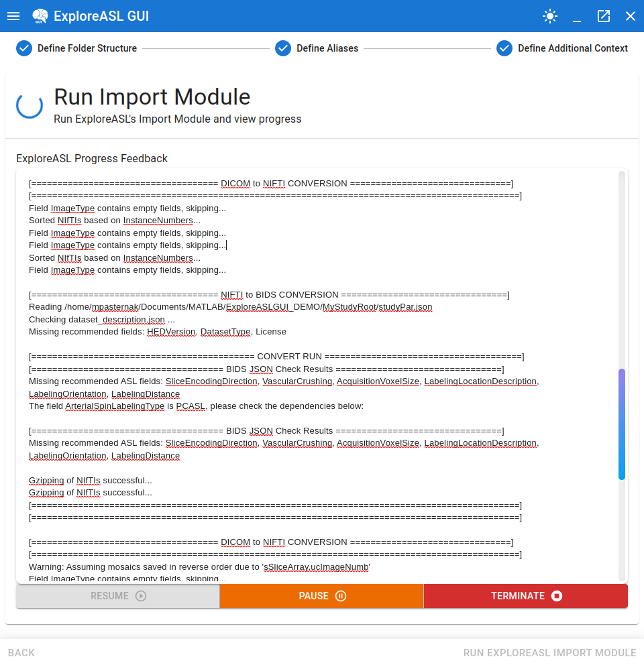Screen dimensions: 644x667
Task: Go to the Define Additional Context step
Action: [x=562, y=48]
